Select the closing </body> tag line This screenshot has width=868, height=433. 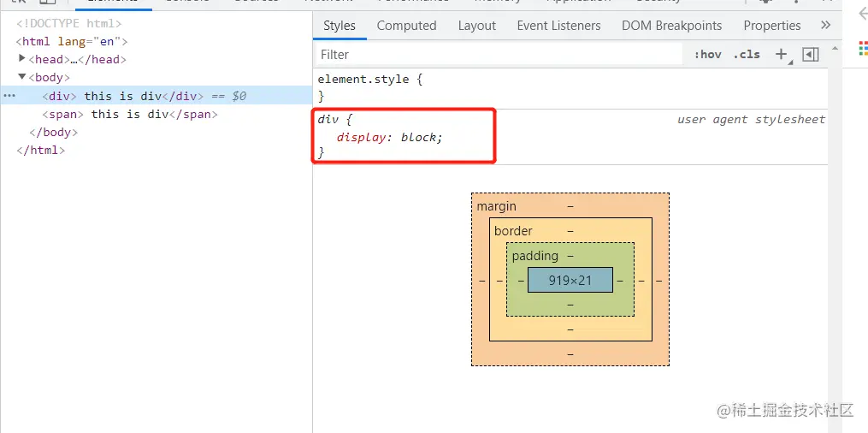pos(53,132)
